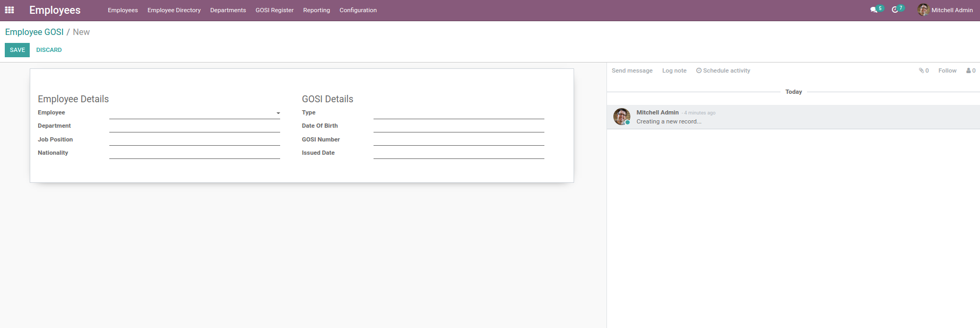The height and width of the screenshot is (328, 980).
Task: Click the '4 minutes ago' timestamp
Action: 699,113
